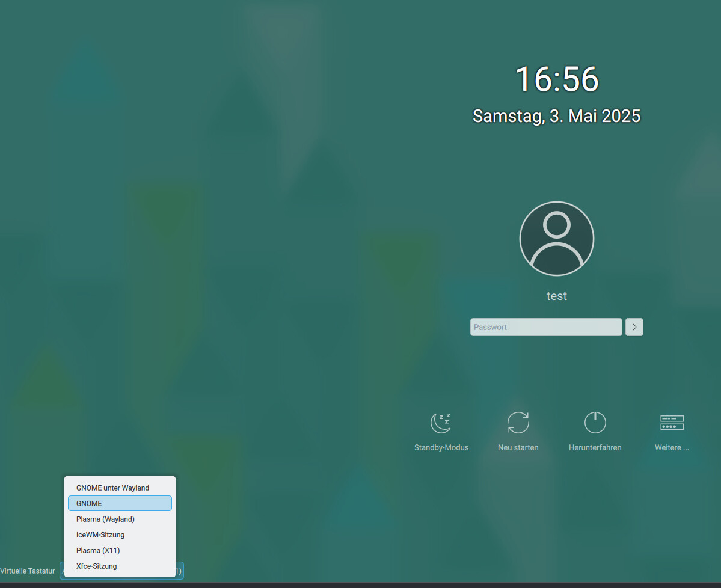This screenshot has height=588, width=721.
Task: Click the Herunterfahren power icon
Action: point(595,423)
